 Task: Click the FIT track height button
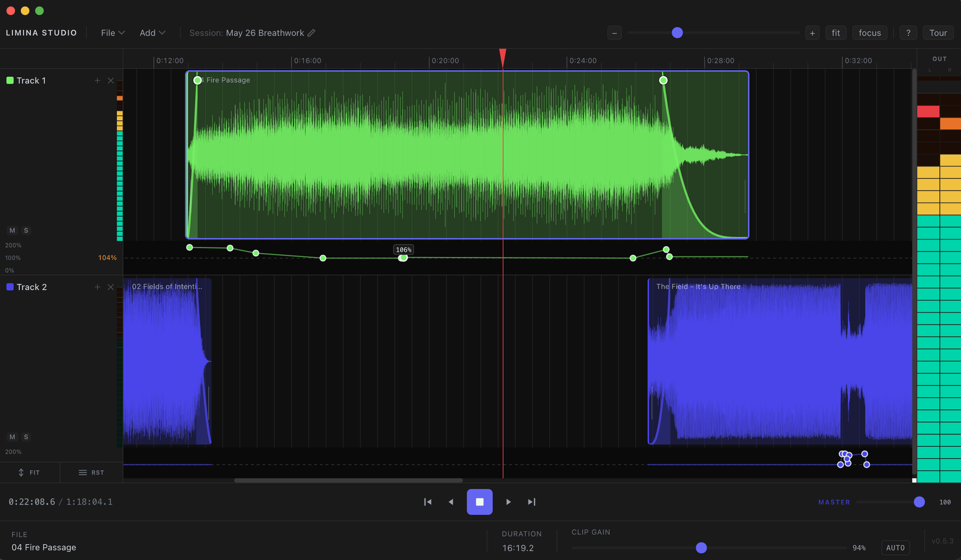pos(29,472)
